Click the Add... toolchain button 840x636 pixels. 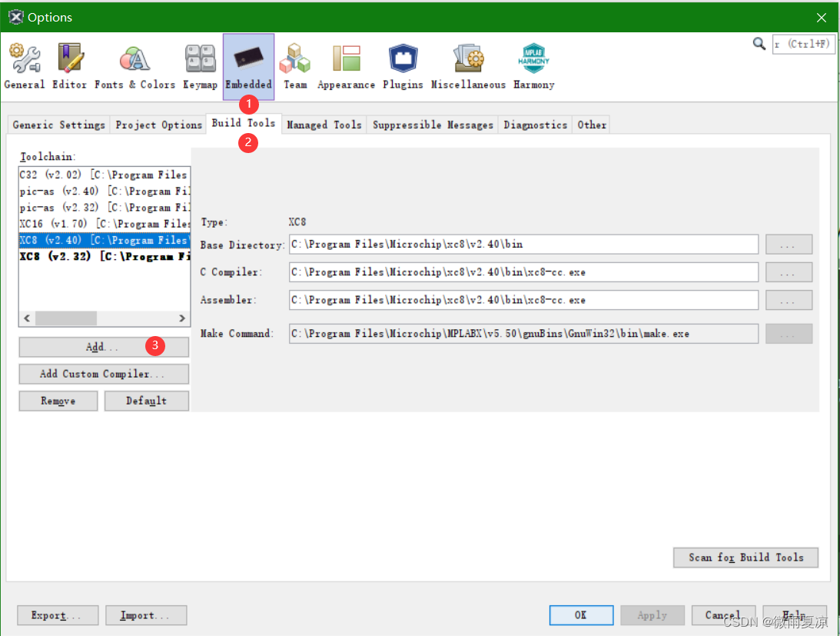[x=104, y=347]
